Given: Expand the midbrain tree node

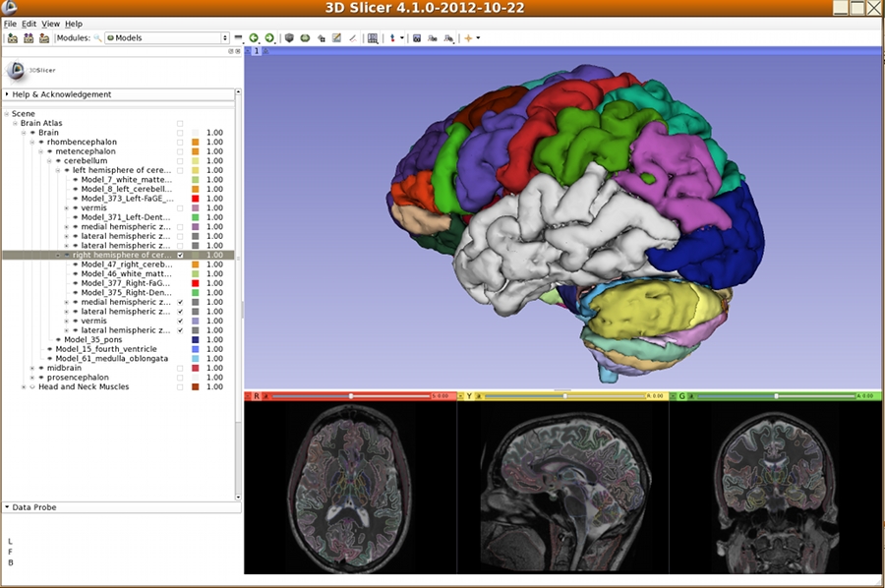Looking at the screenshot, I should (x=31, y=368).
